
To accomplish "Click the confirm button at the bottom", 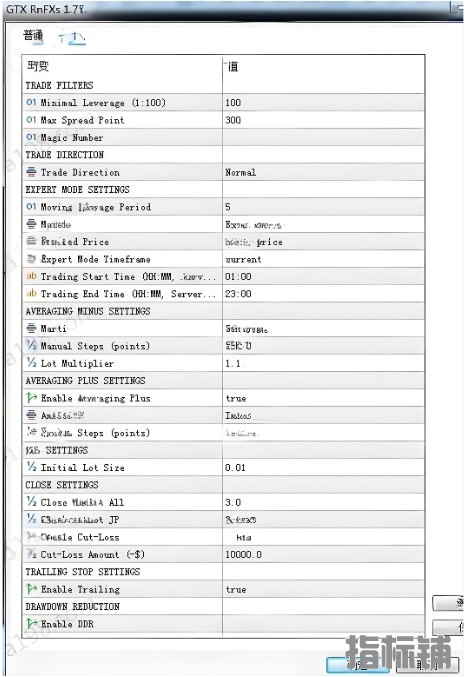I will (358, 664).
